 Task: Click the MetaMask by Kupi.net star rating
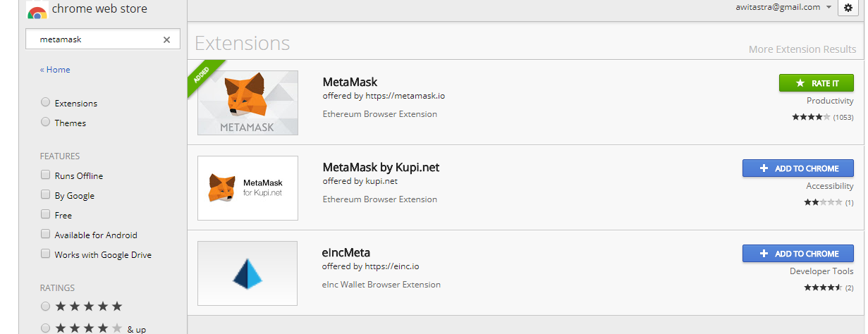click(x=823, y=202)
